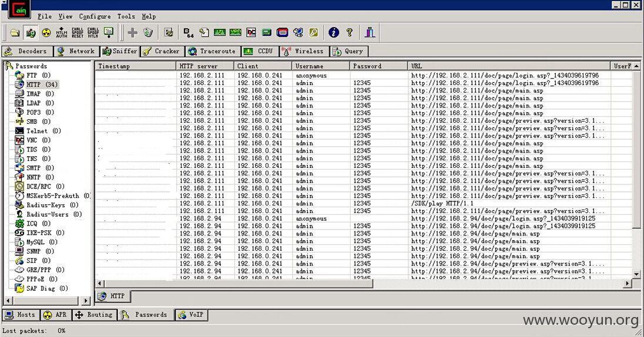Sort by the URL column header
This screenshot has width=644, height=337.
[509, 66]
